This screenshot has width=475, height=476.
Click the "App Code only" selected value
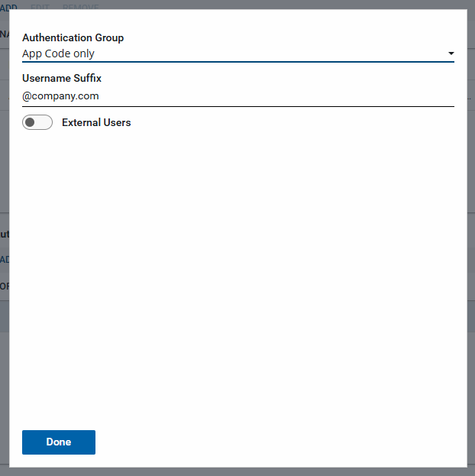(59, 53)
